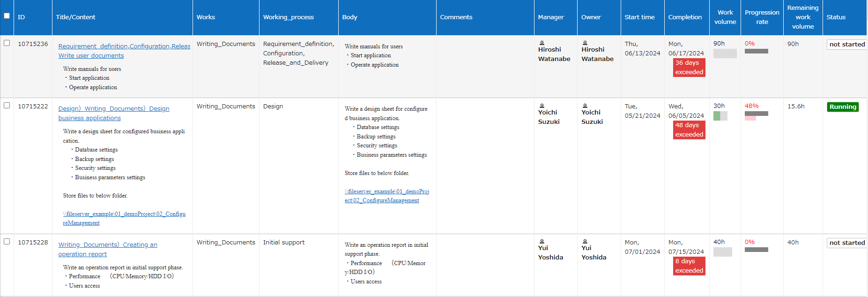This screenshot has width=868, height=297.
Task: Tick the select-all checkbox in the table header
Action: coord(7,15)
